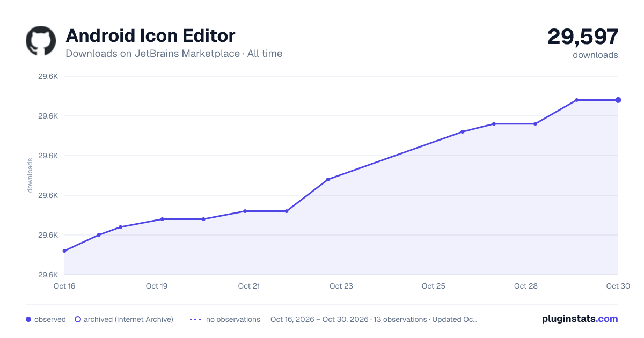The height and width of the screenshot is (338, 644).
Task: Click the Oct 30 axis label
Action: pyautogui.click(x=617, y=286)
